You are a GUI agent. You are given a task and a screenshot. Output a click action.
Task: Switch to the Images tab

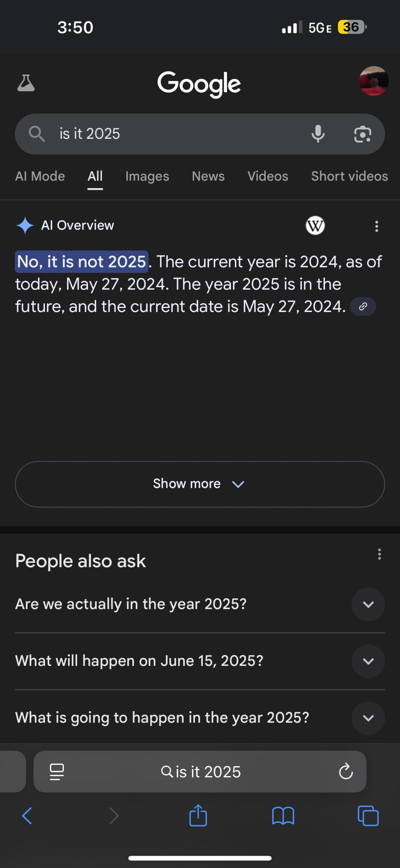point(147,176)
